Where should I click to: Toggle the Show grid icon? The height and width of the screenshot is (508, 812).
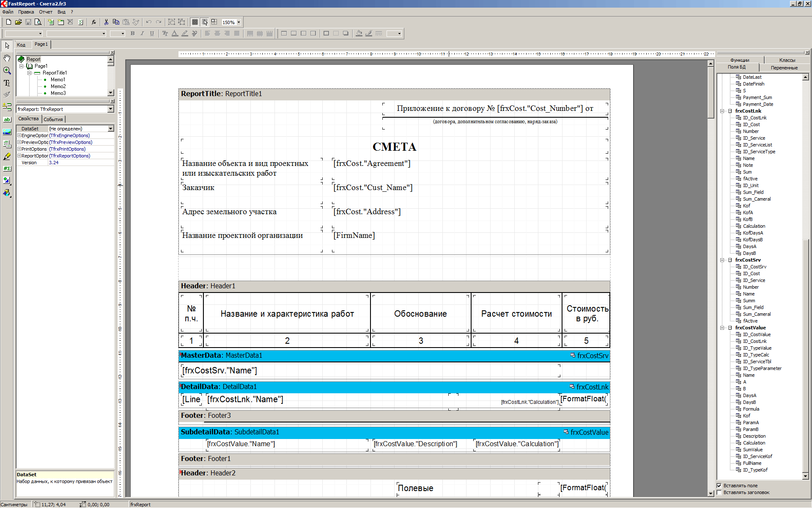click(x=195, y=22)
